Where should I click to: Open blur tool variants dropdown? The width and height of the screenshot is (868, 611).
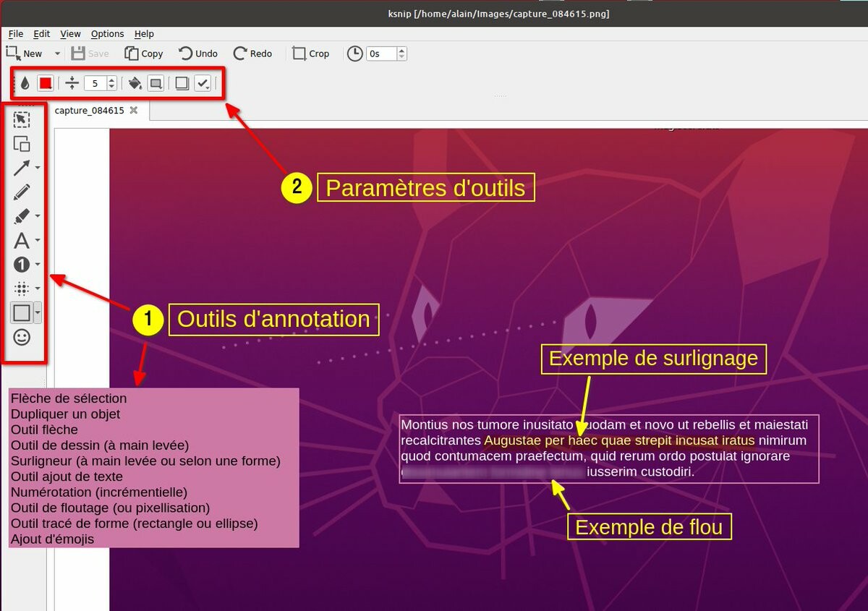(38, 288)
